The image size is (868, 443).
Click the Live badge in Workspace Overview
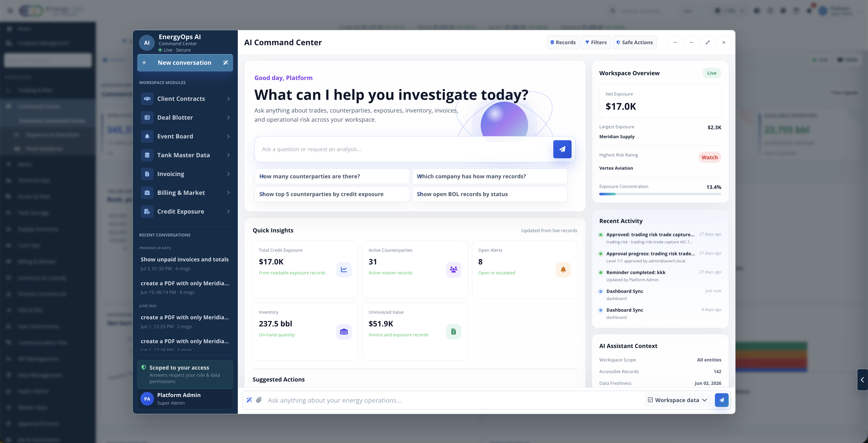coord(712,73)
